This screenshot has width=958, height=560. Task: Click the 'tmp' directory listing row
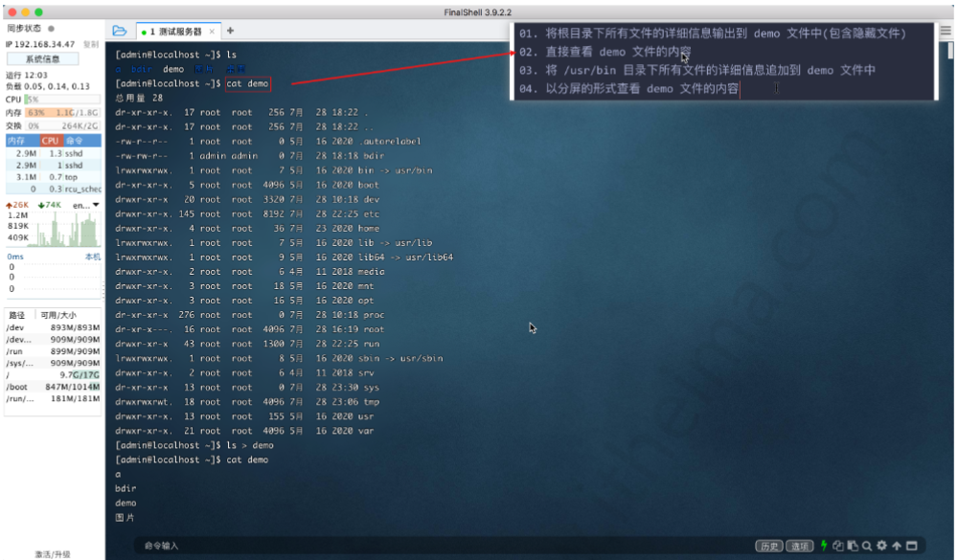click(x=247, y=402)
